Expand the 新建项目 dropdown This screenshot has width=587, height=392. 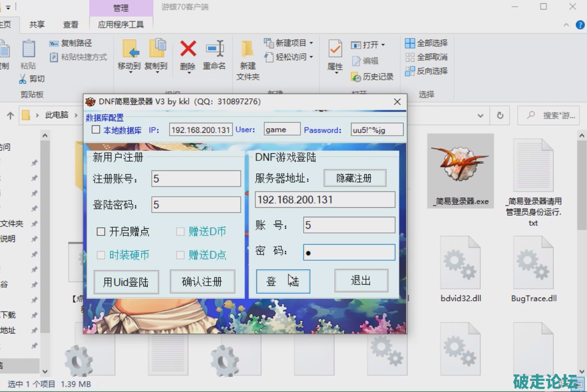[x=311, y=43]
